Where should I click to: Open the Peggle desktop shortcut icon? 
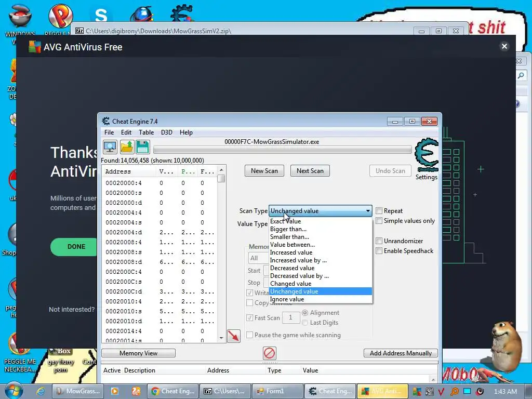(61, 16)
